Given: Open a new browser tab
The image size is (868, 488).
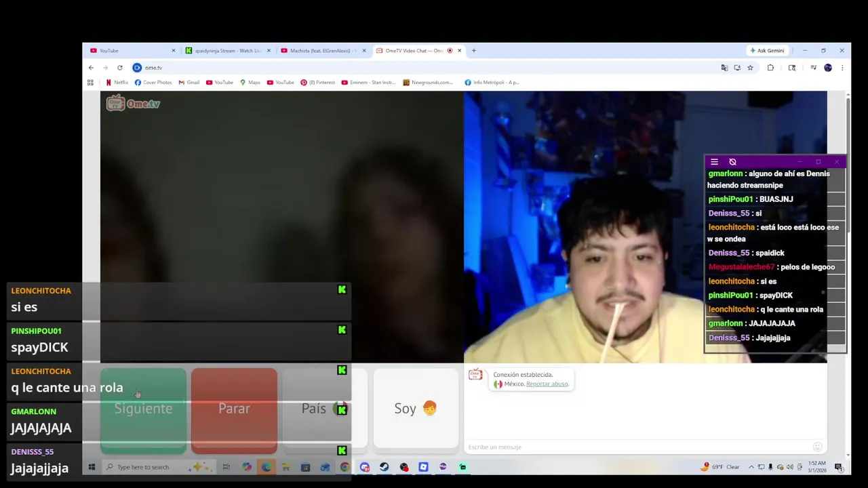Looking at the screenshot, I should pos(473,51).
